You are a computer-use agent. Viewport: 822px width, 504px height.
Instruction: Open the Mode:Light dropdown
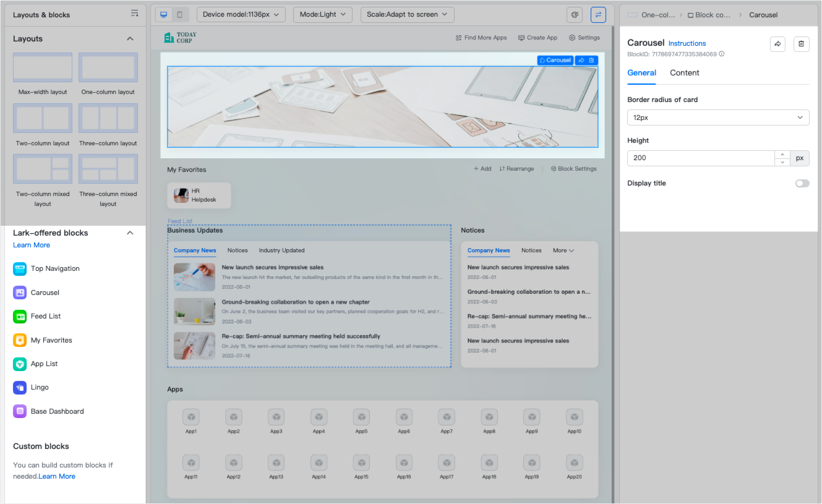pyautogui.click(x=322, y=14)
